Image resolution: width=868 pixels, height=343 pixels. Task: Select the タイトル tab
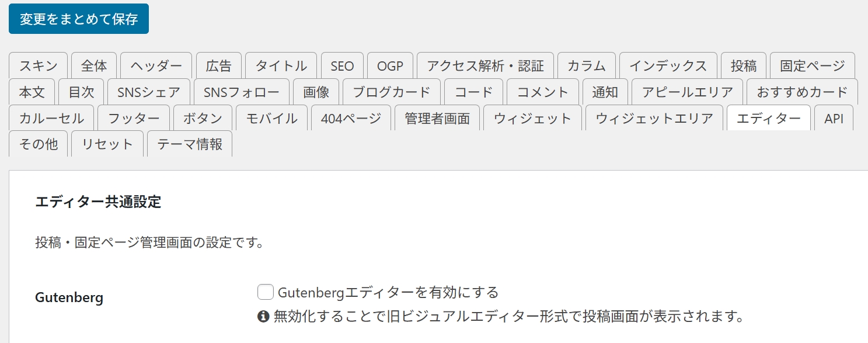[281, 65]
